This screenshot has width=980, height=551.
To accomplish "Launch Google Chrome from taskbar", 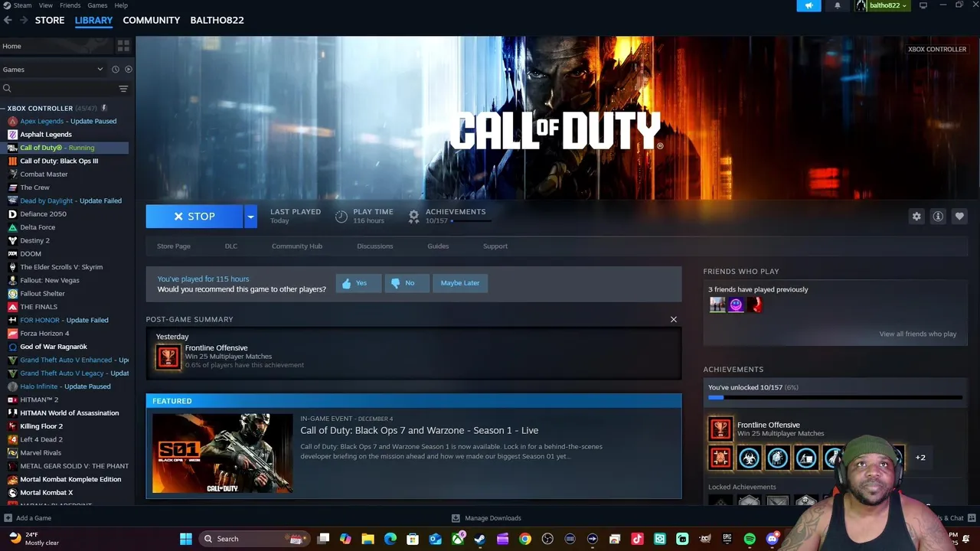I will [x=524, y=539].
